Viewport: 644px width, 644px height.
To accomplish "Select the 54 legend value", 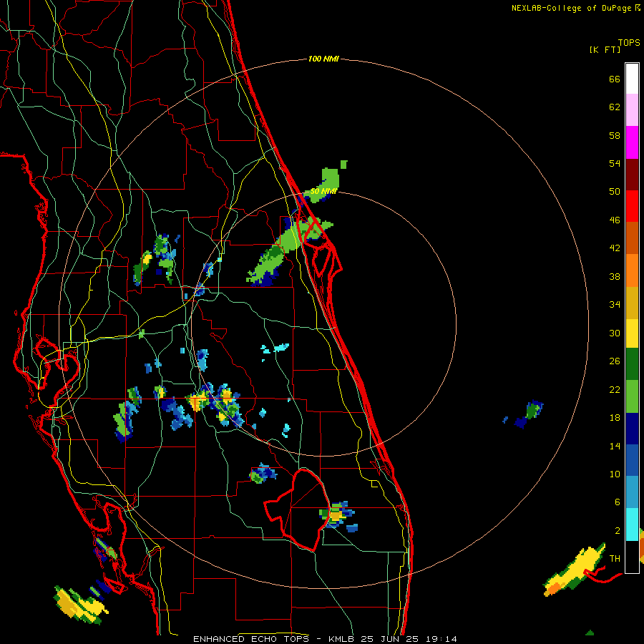I will pyautogui.click(x=615, y=163).
